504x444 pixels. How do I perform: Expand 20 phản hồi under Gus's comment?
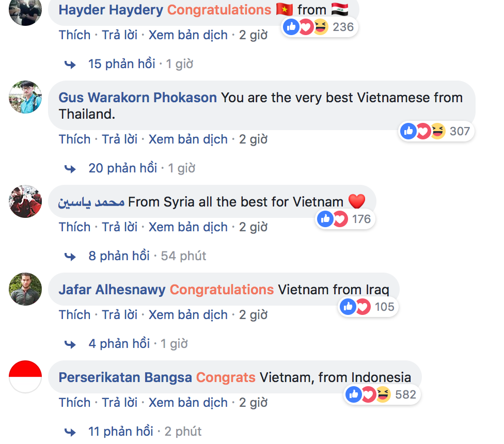(x=123, y=168)
